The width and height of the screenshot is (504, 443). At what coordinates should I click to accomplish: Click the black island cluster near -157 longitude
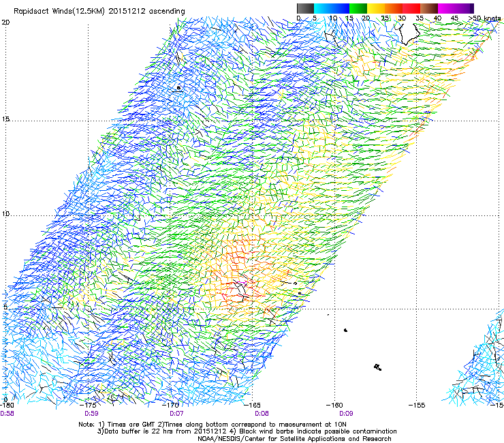point(378,367)
